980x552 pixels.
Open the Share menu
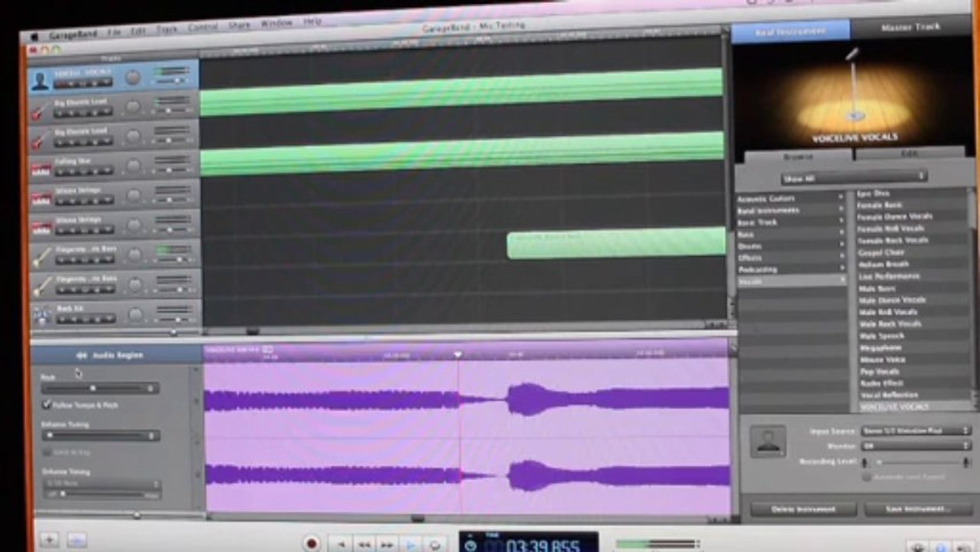coord(239,25)
